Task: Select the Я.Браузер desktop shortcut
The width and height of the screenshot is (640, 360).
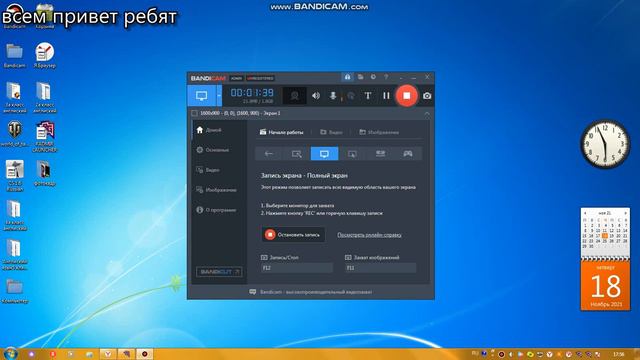Action: 44,56
